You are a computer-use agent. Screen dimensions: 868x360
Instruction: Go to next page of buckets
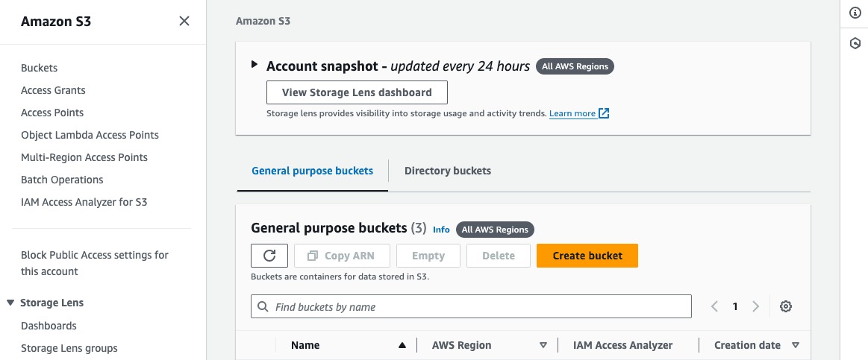pyautogui.click(x=755, y=306)
